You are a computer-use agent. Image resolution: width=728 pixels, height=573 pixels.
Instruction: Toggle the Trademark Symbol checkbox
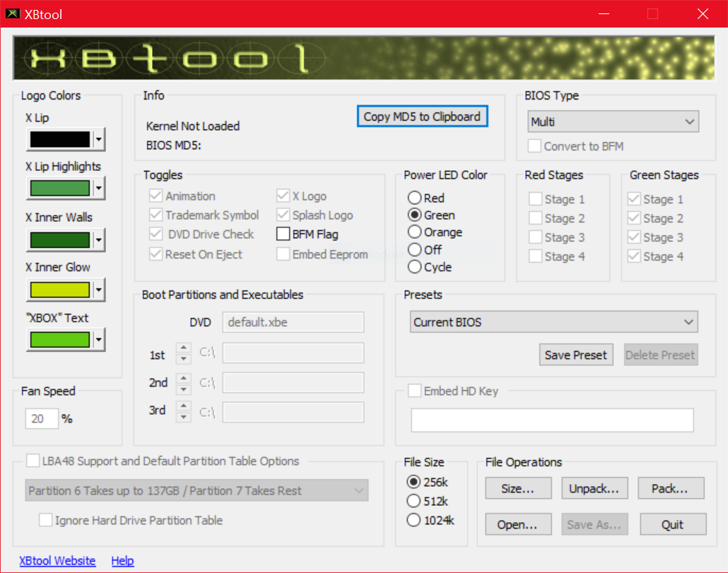(155, 215)
